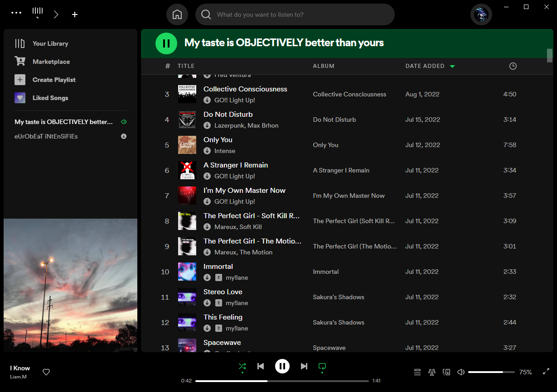Viewport: 557px width, 392px height.
Task: Open the artist link Soft Kill
Action: 251,227
